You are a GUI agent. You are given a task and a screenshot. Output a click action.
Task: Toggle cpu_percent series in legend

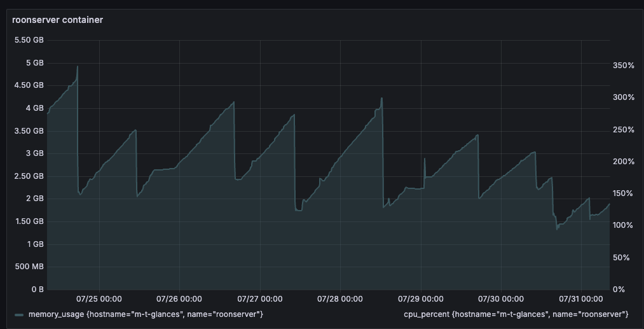point(516,314)
